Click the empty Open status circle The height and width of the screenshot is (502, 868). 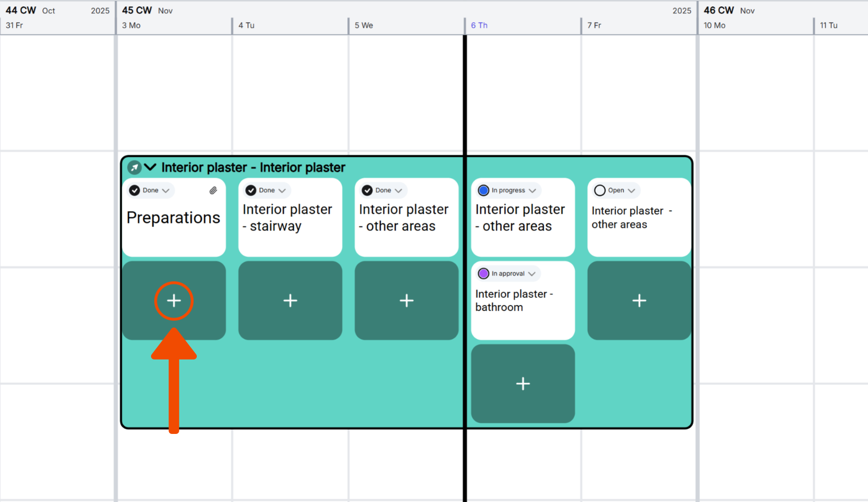[600, 190]
